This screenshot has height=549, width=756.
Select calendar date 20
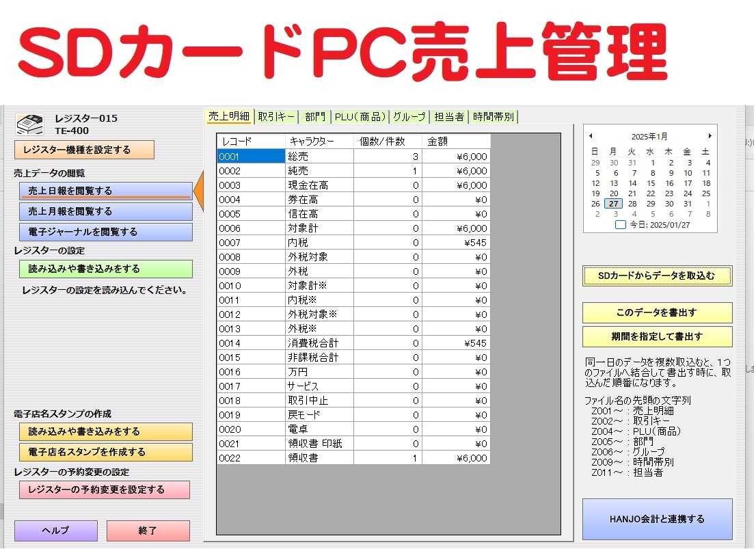(x=614, y=193)
